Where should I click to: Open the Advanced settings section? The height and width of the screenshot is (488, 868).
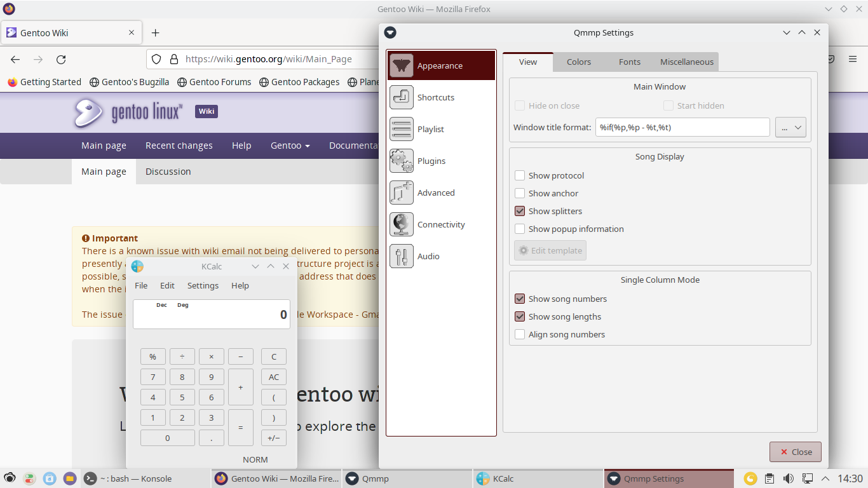(441, 193)
